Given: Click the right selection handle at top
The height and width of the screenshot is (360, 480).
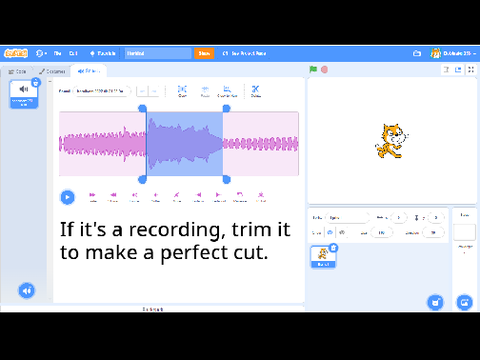Looking at the screenshot, I should coord(226,108).
